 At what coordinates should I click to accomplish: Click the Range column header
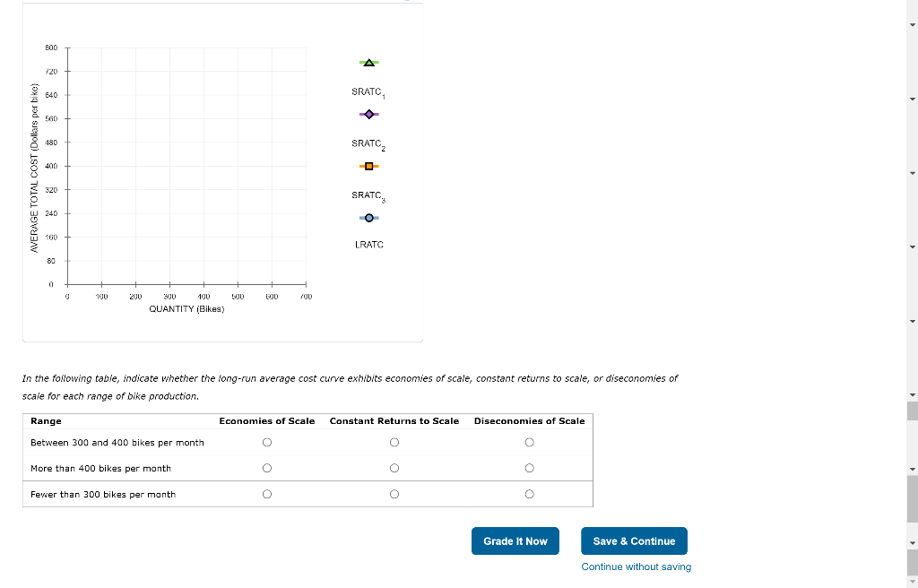[x=46, y=421]
